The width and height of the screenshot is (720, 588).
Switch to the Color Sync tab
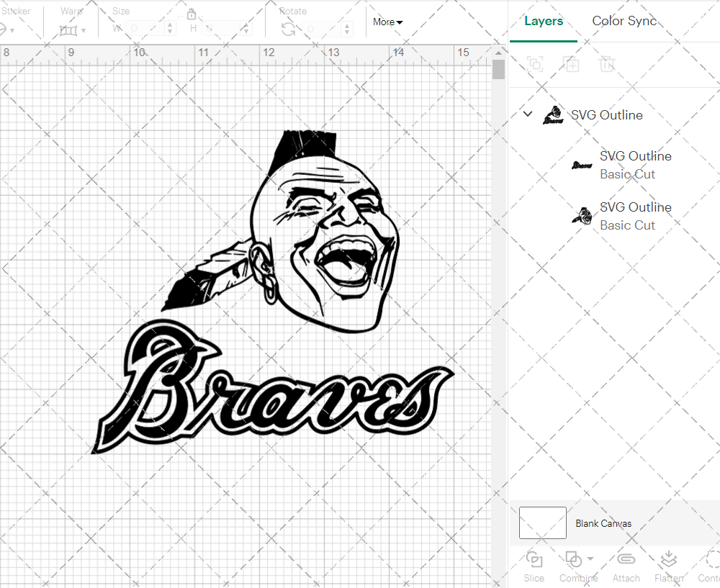point(624,21)
